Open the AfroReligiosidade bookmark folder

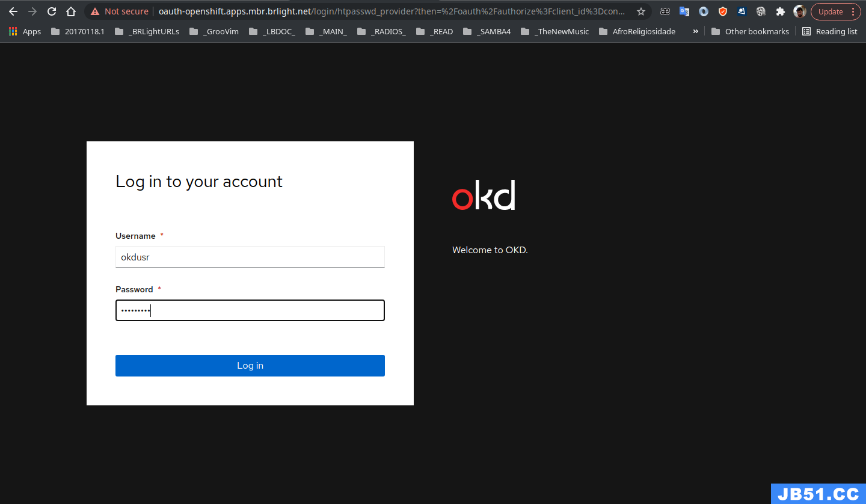coord(637,31)
